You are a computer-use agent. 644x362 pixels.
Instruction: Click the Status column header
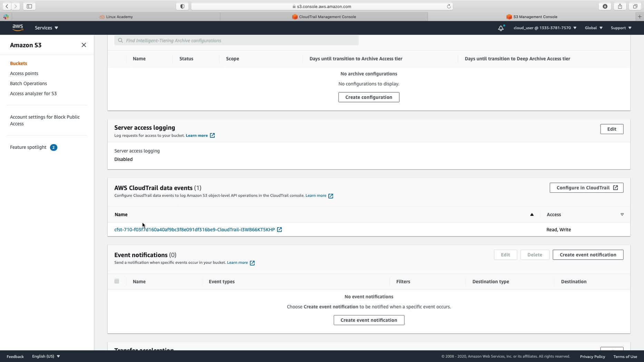[x=186, y=59]
